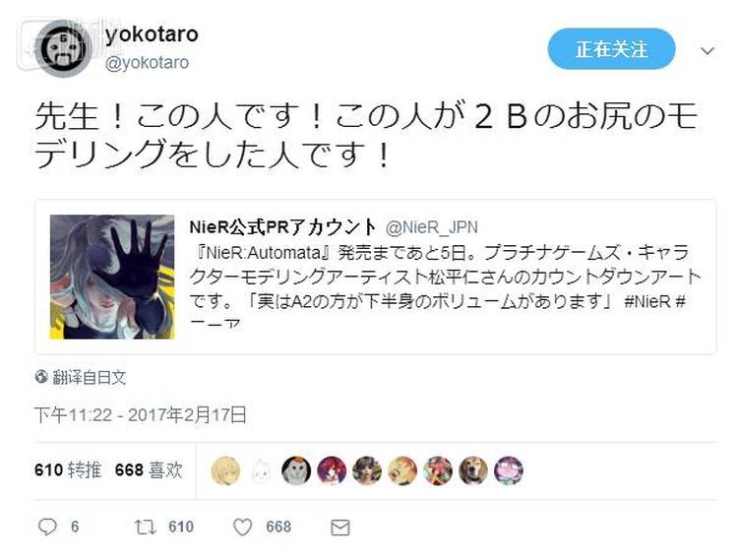The image size is (738, 560).
Task: Retweet using the retweet arrows icon
Action: [145, 528]
